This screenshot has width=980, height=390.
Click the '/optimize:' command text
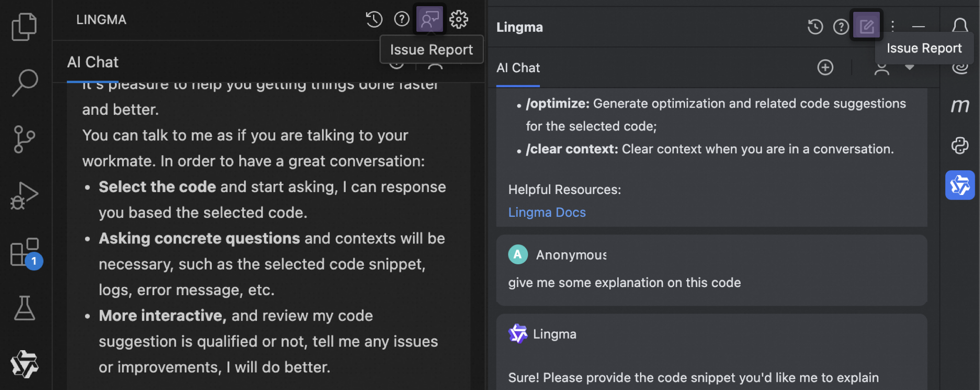pyautogui.click(x=557, y=103)
